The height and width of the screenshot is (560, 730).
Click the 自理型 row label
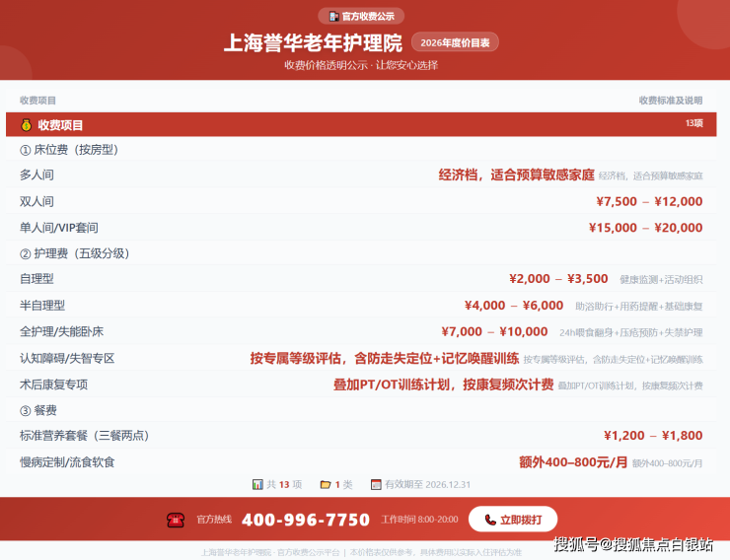pos(36,279)
